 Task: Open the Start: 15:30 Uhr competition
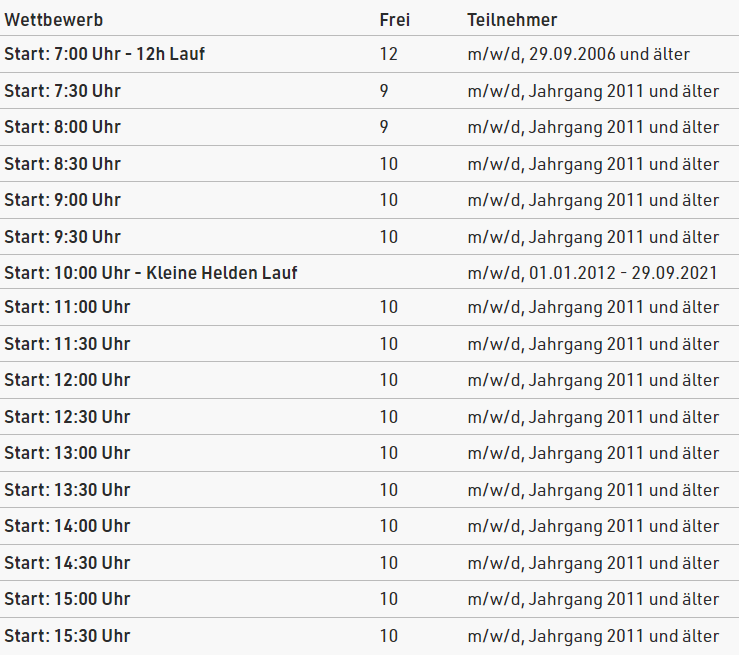(x=370, y=636)
